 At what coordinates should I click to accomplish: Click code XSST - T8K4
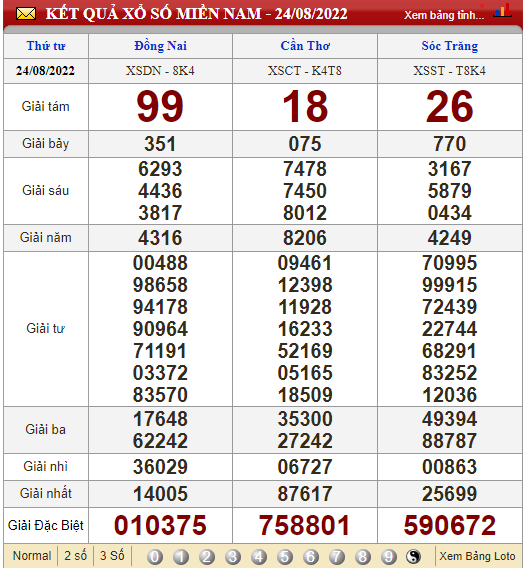coord(449,71)
